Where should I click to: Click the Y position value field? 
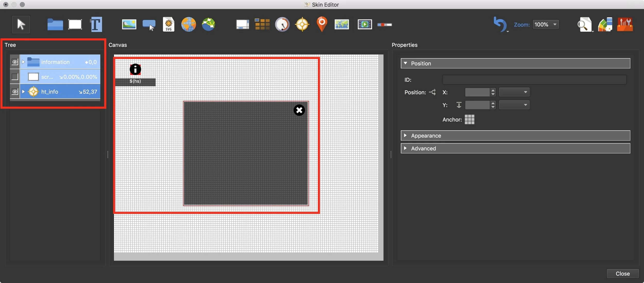click(477, 105)
